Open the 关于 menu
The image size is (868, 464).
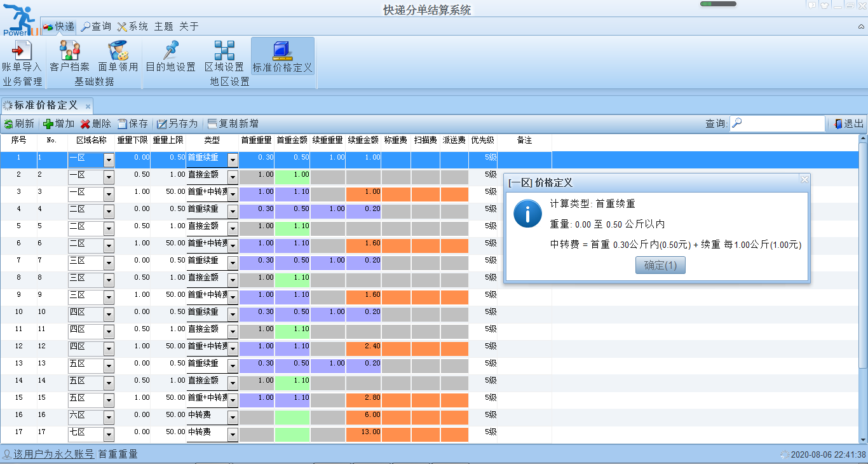189,27
